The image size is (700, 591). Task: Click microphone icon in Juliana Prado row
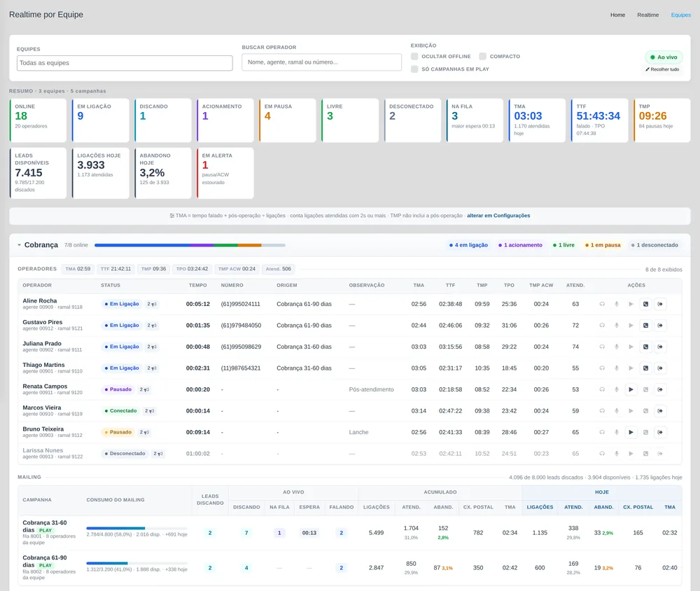click(x=617, y=347)
